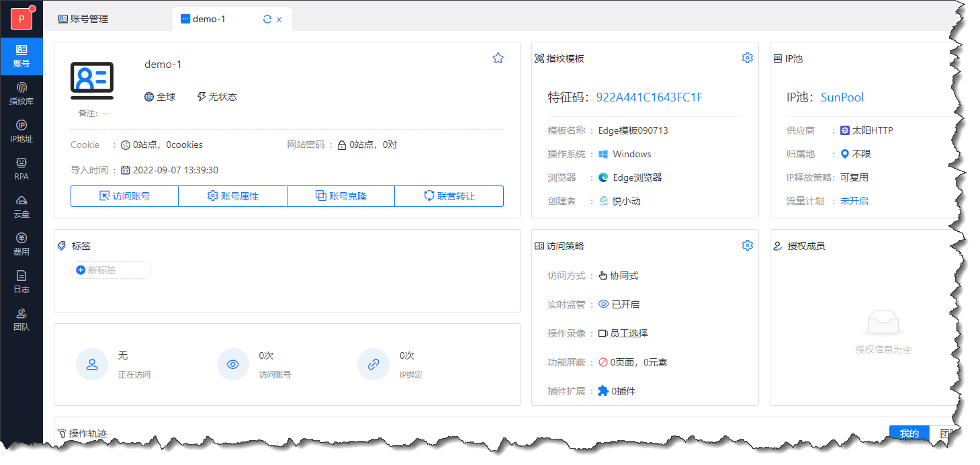Click the 0站点，0对 password text
The image size is (980, 465).
click(373, 144)
